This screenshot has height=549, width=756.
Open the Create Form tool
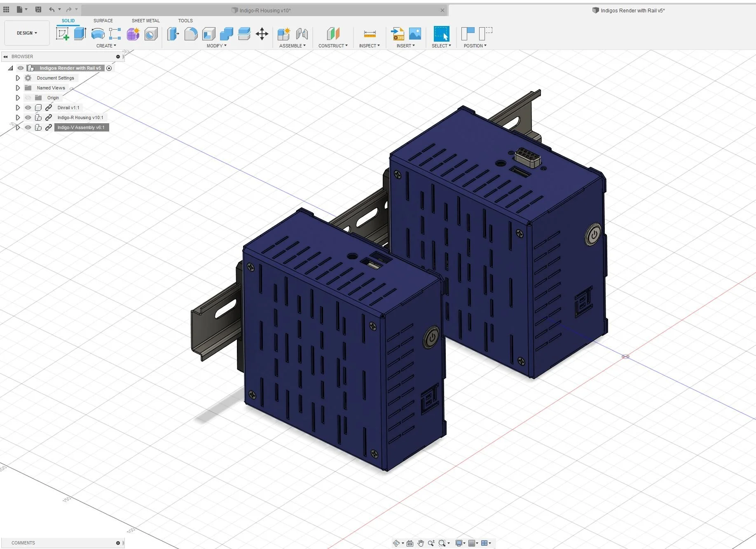click(133, 34)
